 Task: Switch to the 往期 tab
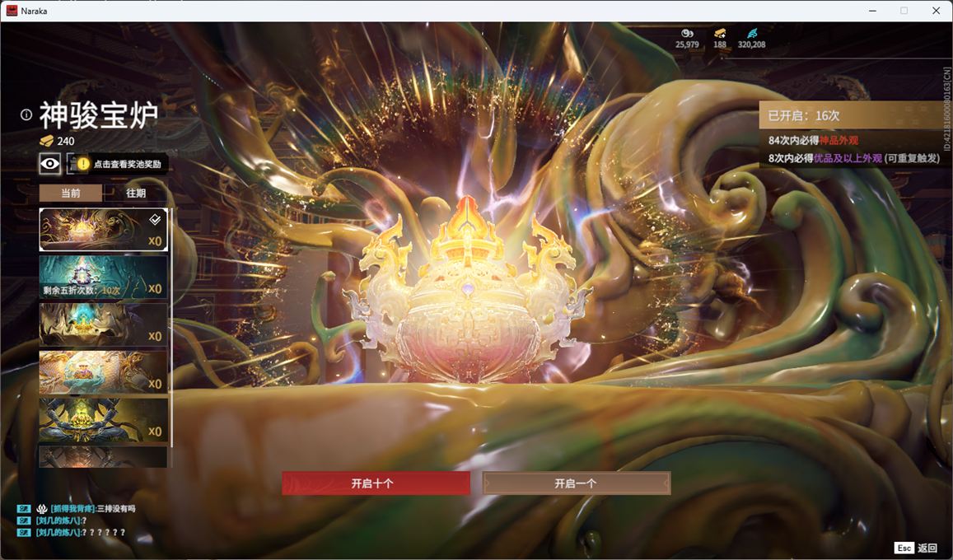pos(136,193)
